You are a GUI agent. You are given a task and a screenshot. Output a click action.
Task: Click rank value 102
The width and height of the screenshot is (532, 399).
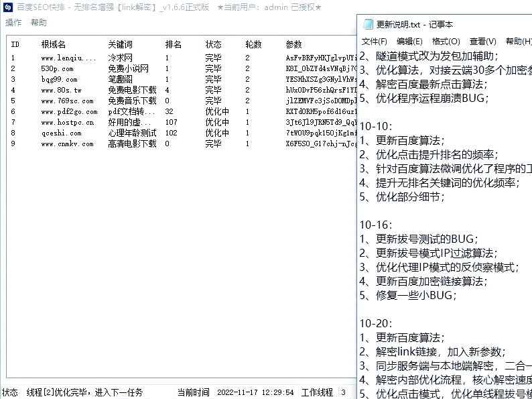pos(172,133)
